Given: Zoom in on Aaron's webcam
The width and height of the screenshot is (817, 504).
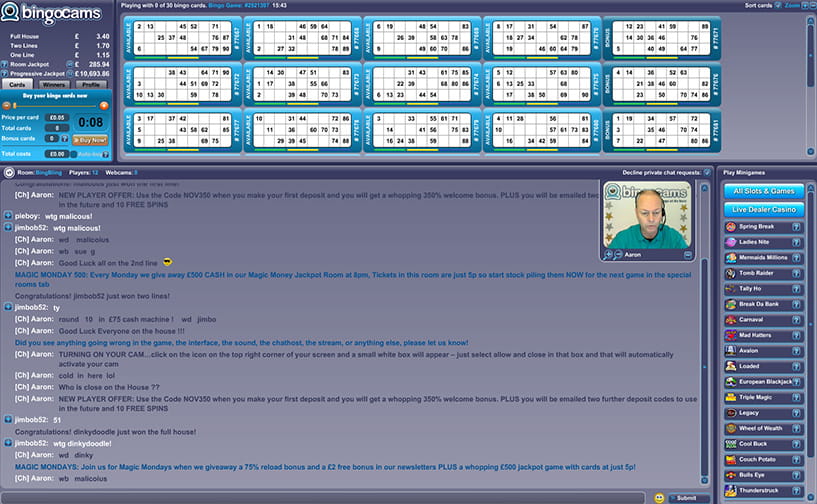Looking at the screenshot, I should pyautogui.click(x=608, y=255).
